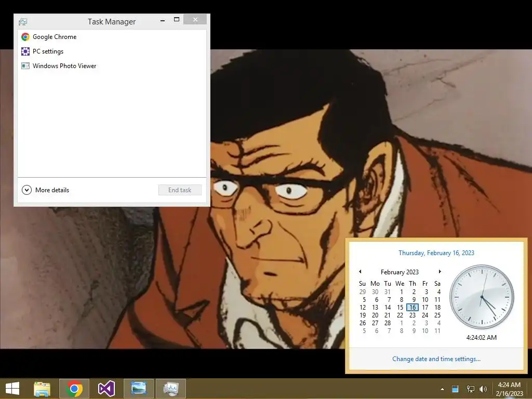Click the February 2023 calendar header

tap(400, 272)
